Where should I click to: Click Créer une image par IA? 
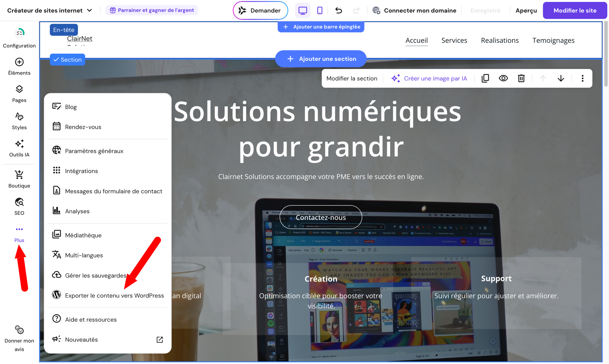click(429, 78)
